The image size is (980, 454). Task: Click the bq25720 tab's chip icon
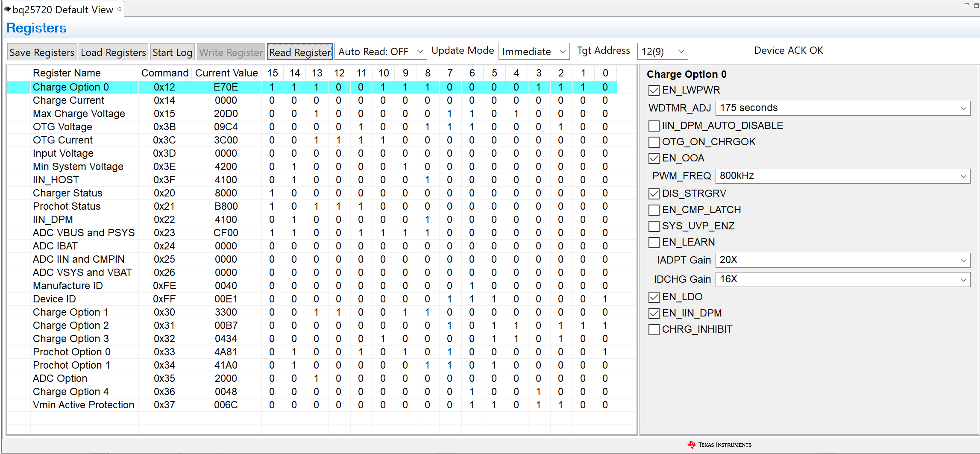(x=8, y=9)
